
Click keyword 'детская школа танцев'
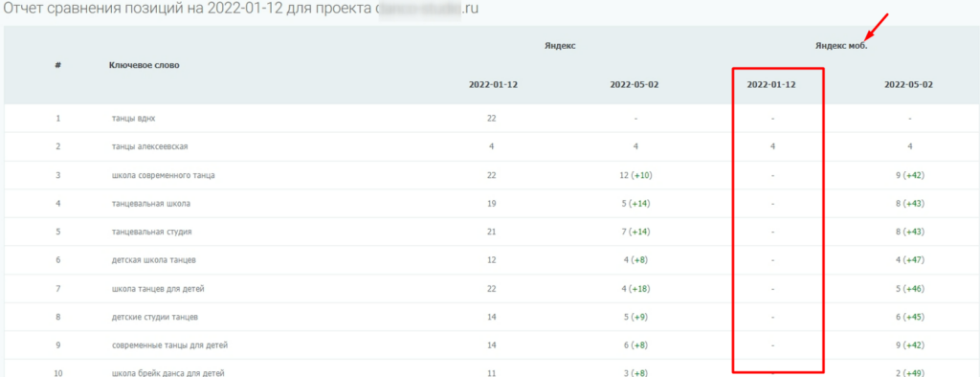155,260
